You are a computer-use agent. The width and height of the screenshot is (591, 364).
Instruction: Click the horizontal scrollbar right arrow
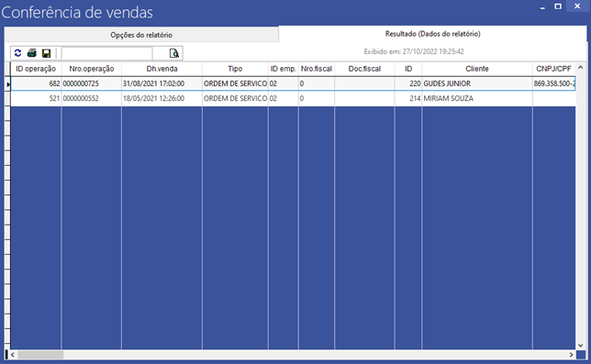[x=572, y=355]
